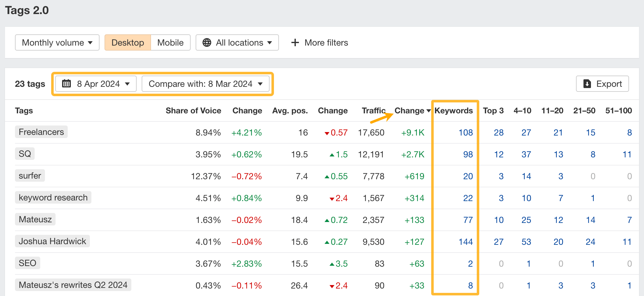Screen dimensions: 644x296
Task: Click the calendar icon in the date picker
Action: pos(67,84)
